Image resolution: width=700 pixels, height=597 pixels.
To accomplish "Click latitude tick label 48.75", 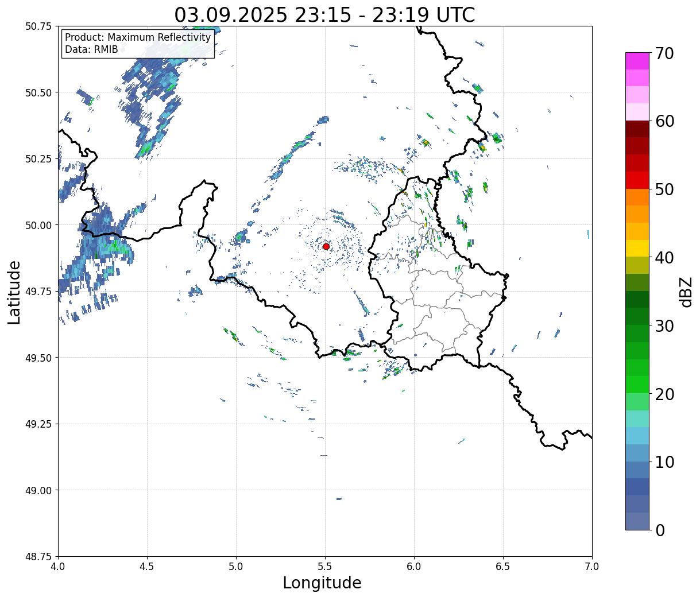I will (x=38, y=557).
